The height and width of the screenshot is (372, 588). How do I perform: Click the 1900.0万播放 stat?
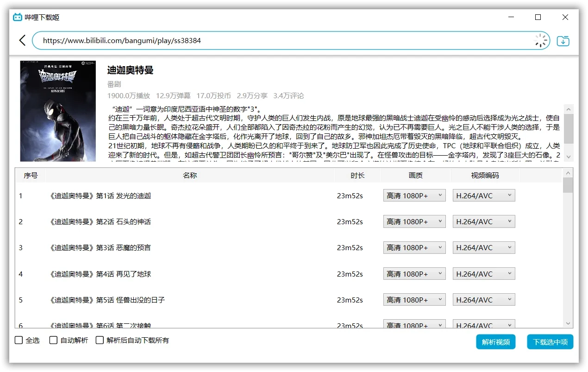(129, 96)
